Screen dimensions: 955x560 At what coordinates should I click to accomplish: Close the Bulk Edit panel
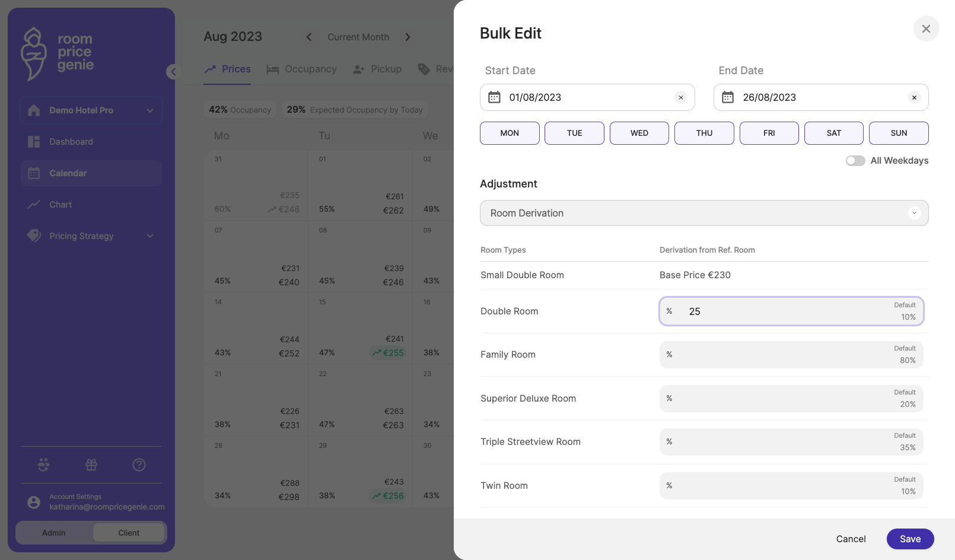pos(926,28)
